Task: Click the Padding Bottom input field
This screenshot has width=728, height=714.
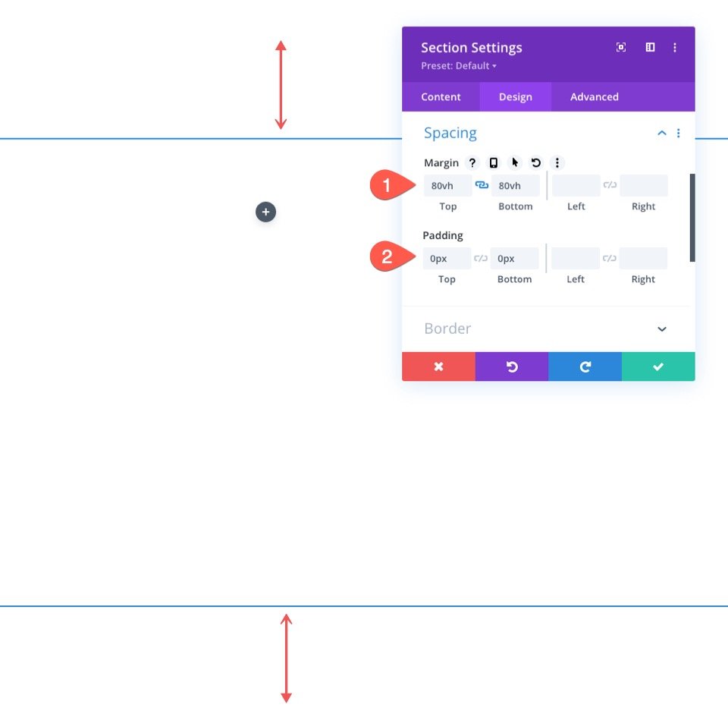Action: (x=514, y=258)
